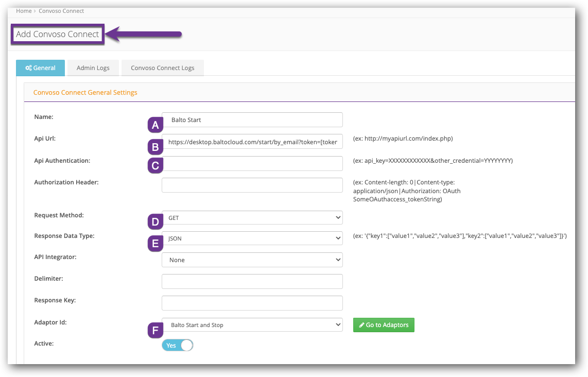Click the Delimiter input field
Screen dimensions: 588x377
tap(252, 282)
